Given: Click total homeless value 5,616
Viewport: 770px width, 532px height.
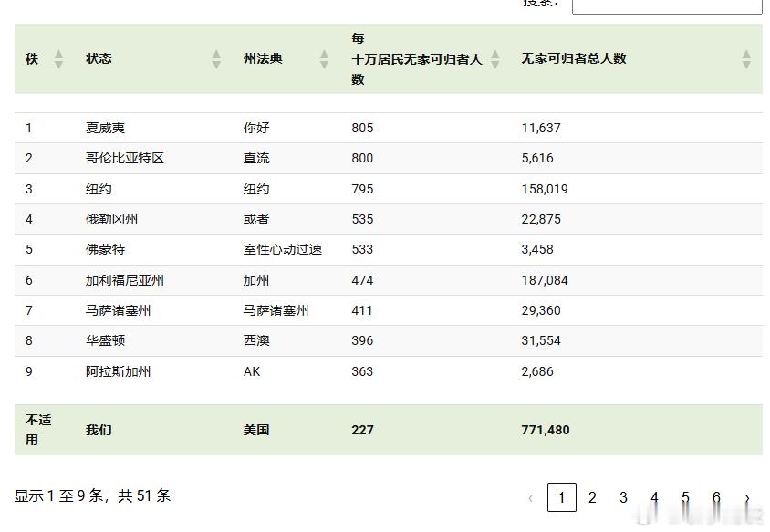Looking at the screenshot, I should [x=537, y=158].
